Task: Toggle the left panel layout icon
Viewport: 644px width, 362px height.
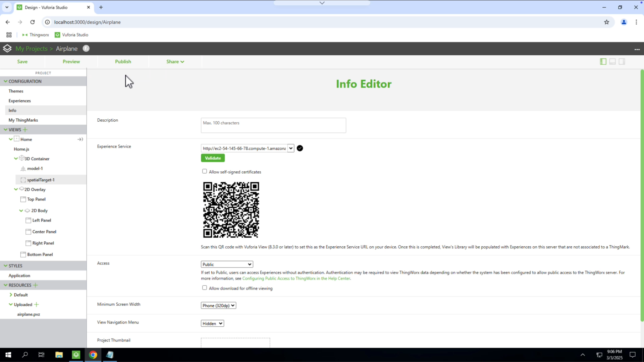Action: coord(603,62)
